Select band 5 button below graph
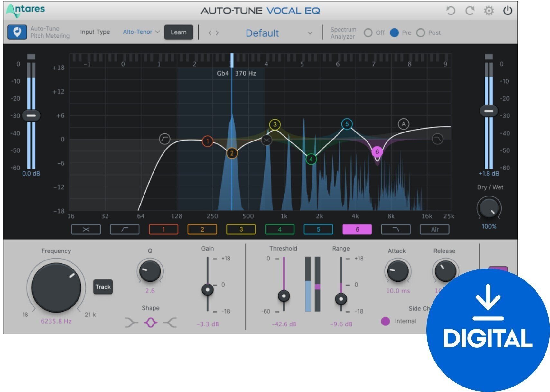 coord(318,229)
